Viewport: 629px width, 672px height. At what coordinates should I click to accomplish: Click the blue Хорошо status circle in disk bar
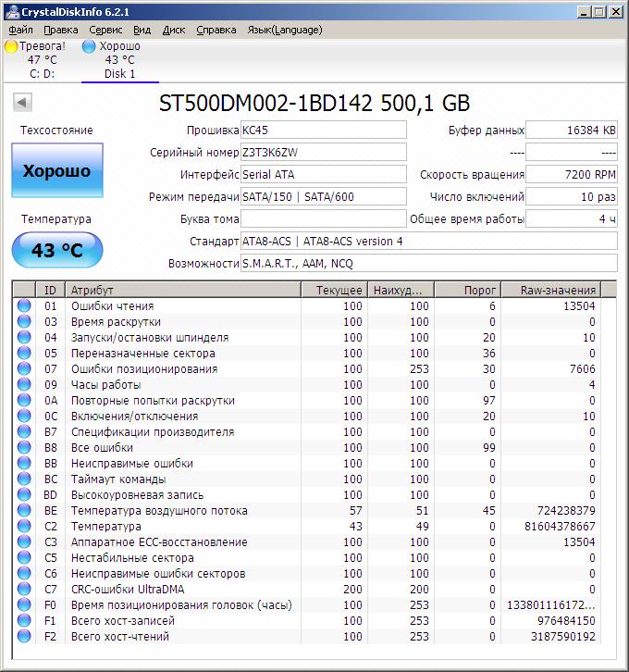[x=89, y=46]
